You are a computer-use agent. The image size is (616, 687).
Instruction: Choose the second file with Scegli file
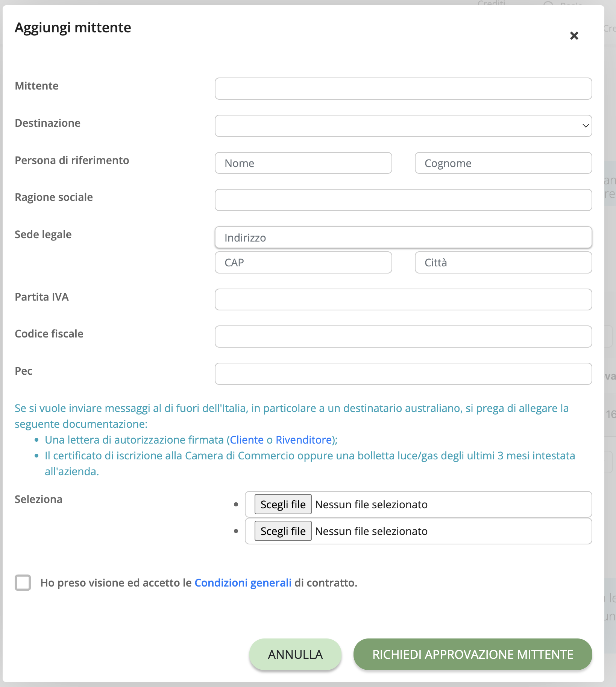point(283,531)
